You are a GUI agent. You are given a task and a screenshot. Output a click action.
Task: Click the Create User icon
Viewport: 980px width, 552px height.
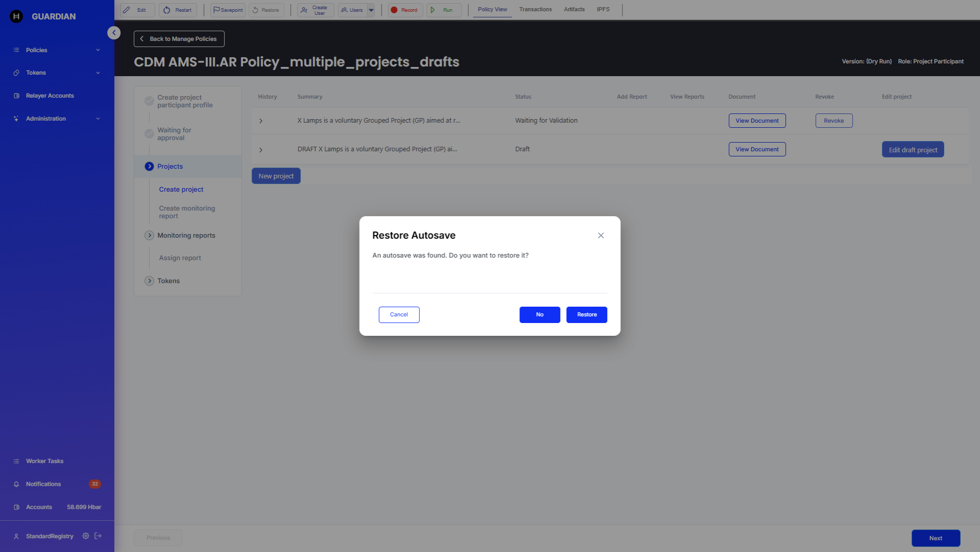304,10
